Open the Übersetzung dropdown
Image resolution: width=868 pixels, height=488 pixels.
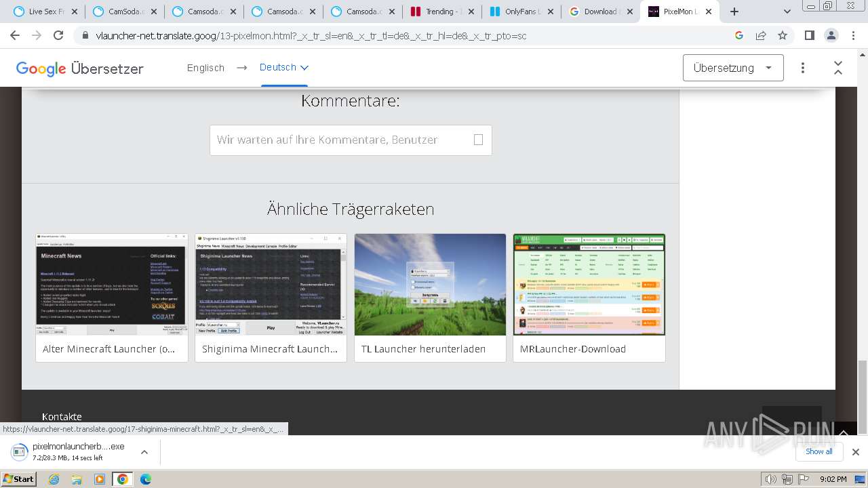(x=733, y=68)
